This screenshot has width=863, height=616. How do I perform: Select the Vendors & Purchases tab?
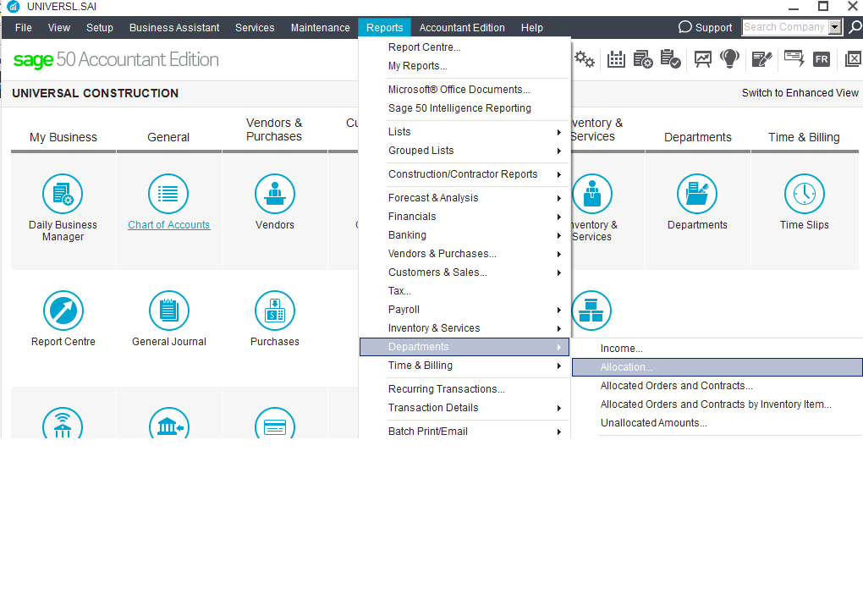[274, 129]
